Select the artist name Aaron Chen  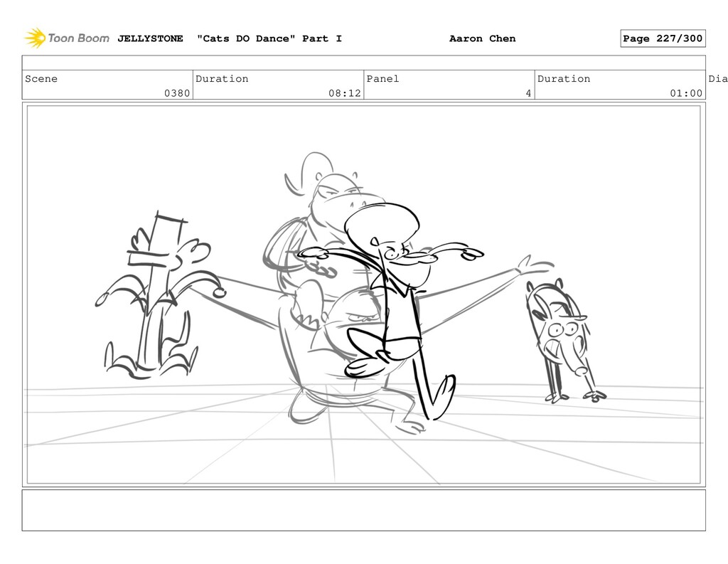[483, 38]
